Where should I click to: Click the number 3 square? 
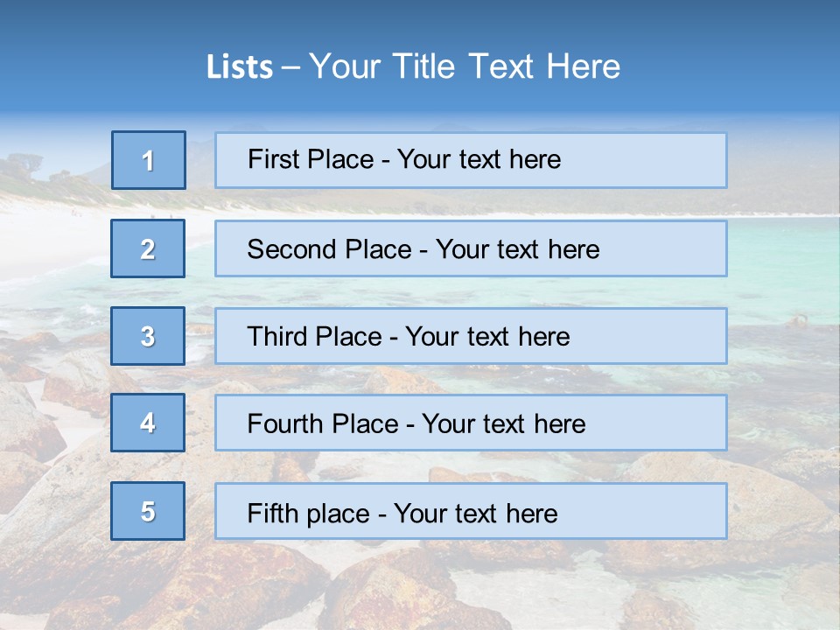pos(148,336)
